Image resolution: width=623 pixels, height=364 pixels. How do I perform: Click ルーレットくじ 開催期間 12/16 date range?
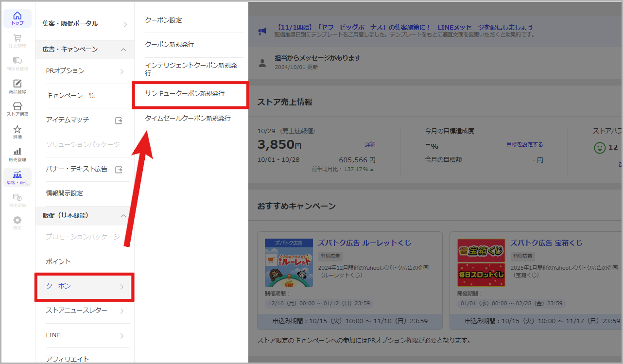tap(319, 303)
